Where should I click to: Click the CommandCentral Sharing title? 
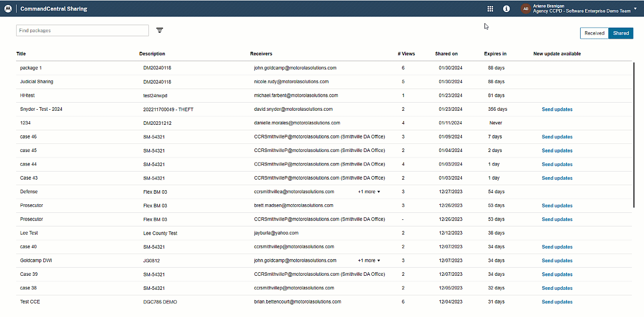[54, 9]
